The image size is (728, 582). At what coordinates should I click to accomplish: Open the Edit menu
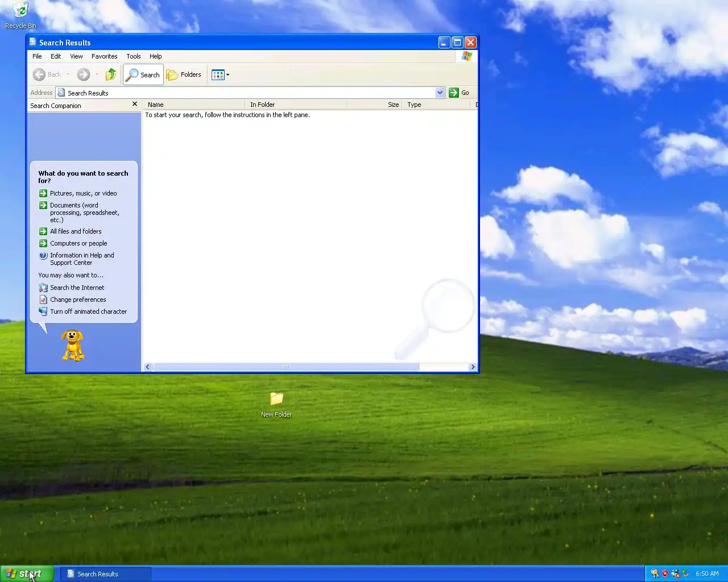[56, 56]
